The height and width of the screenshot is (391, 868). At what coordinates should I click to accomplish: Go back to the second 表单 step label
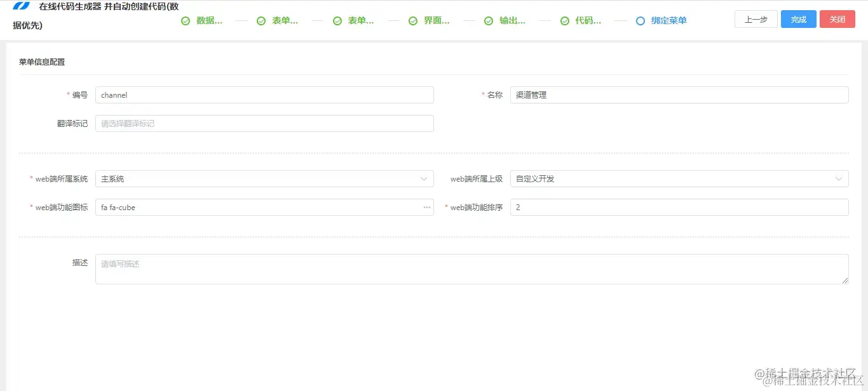[x=361, y=20]
